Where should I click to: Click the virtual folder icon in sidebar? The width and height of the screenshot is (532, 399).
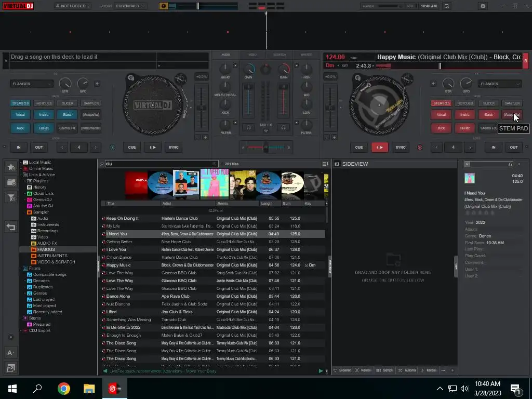coord(11,182)
